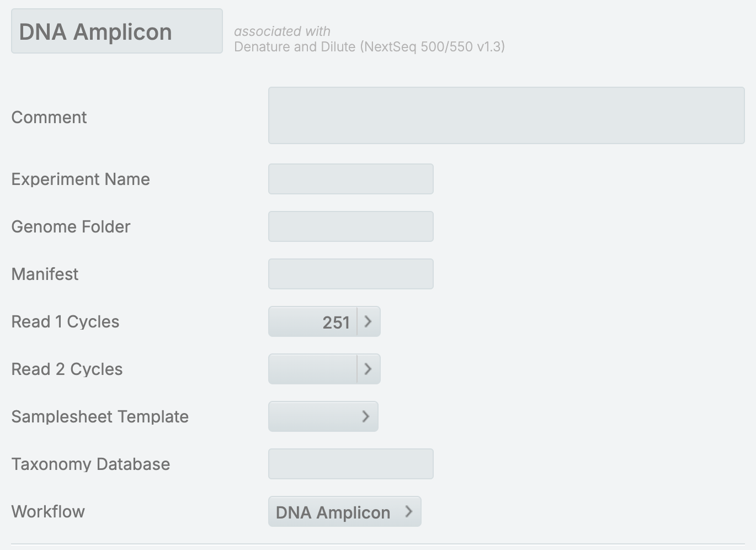Viewport: 756px width, 550px height.
Task: Click the Samplesheet Template label text
Action: point(100,416)
